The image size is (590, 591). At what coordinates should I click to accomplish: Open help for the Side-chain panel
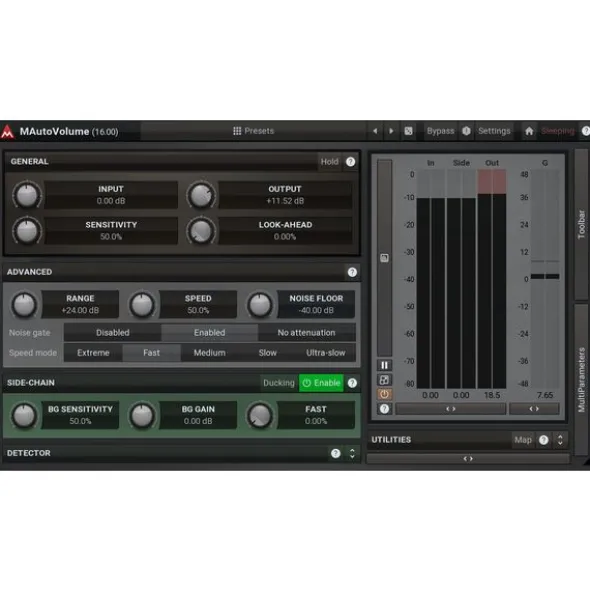352,383
